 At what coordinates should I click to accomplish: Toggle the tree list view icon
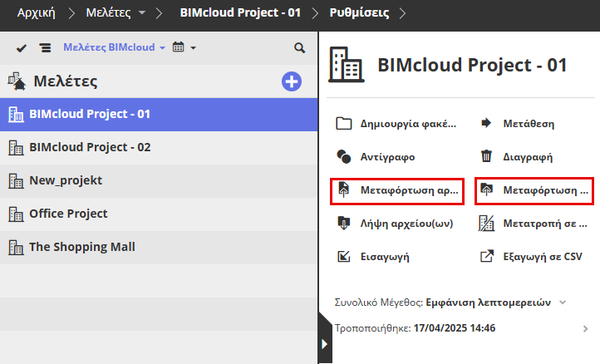pos(45,48)
